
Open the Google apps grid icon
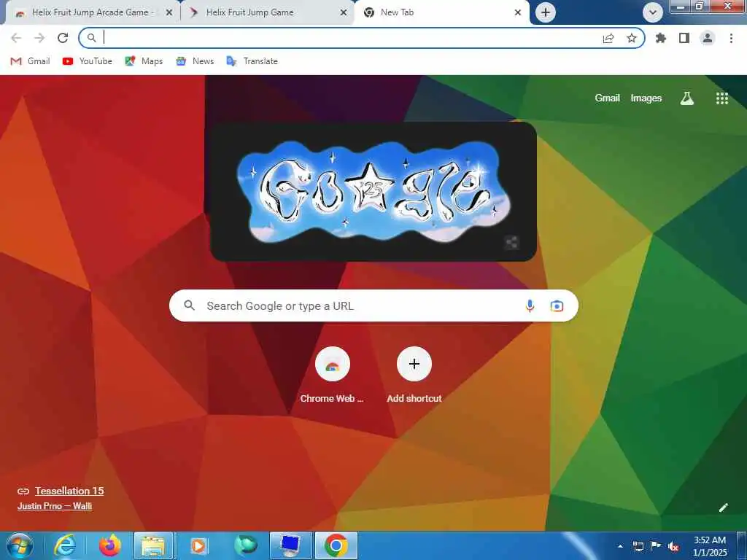coord(721,98)
